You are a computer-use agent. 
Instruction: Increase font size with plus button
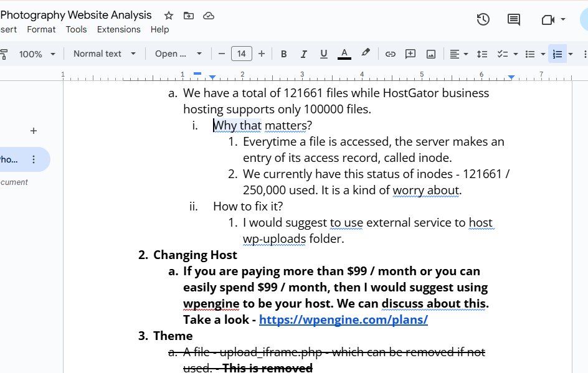[262, 54]
